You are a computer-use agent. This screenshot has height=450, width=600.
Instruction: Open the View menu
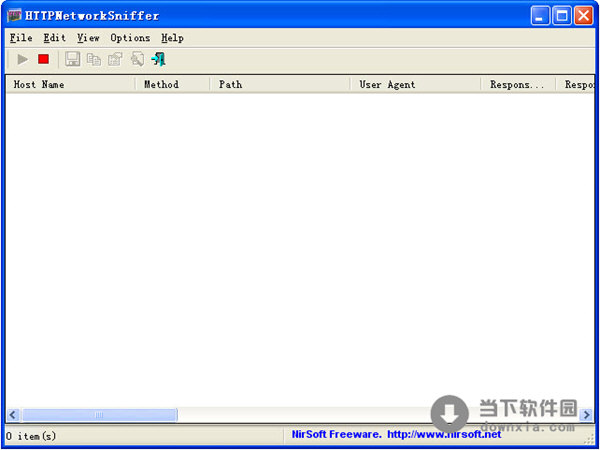(x=88, y=38)
